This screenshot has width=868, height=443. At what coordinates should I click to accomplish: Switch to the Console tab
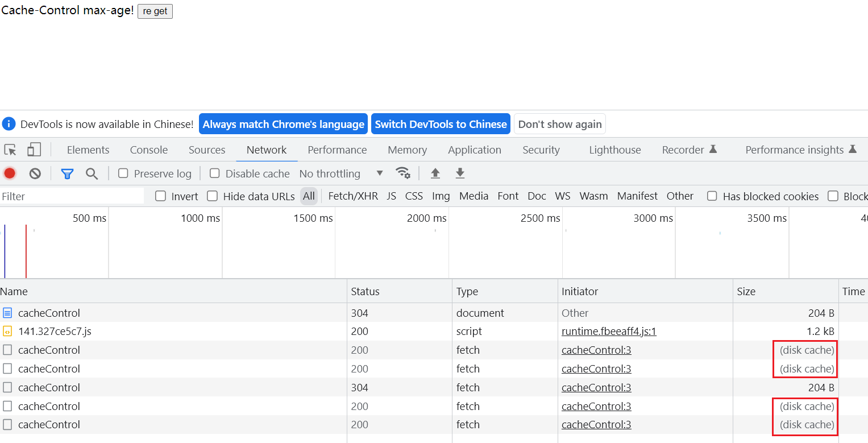149,150
